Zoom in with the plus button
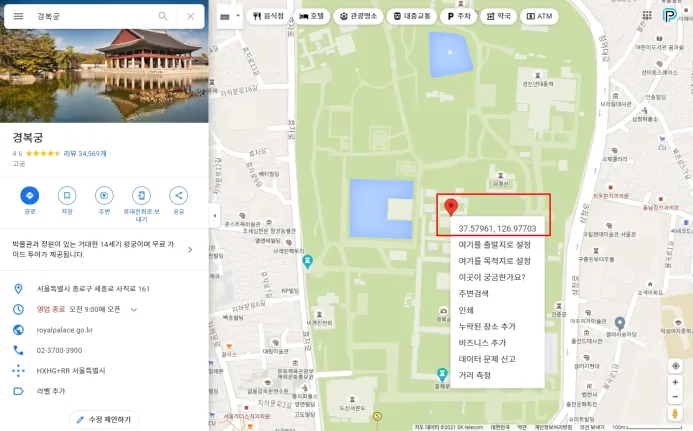Viewport: 693px width, 431px height. click(675, 382)
